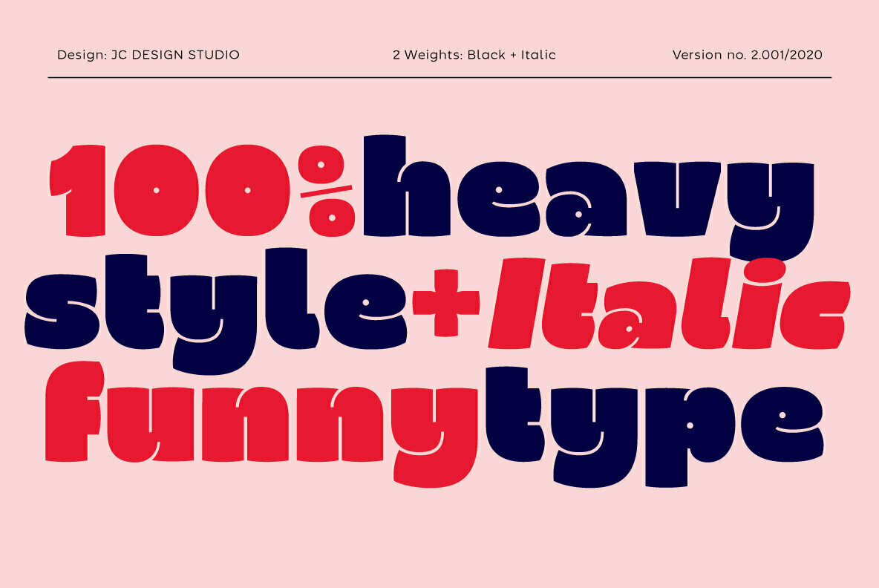Click the thin horizontal divider line
The image size is (879, 588).
click(x=439, y=77)
